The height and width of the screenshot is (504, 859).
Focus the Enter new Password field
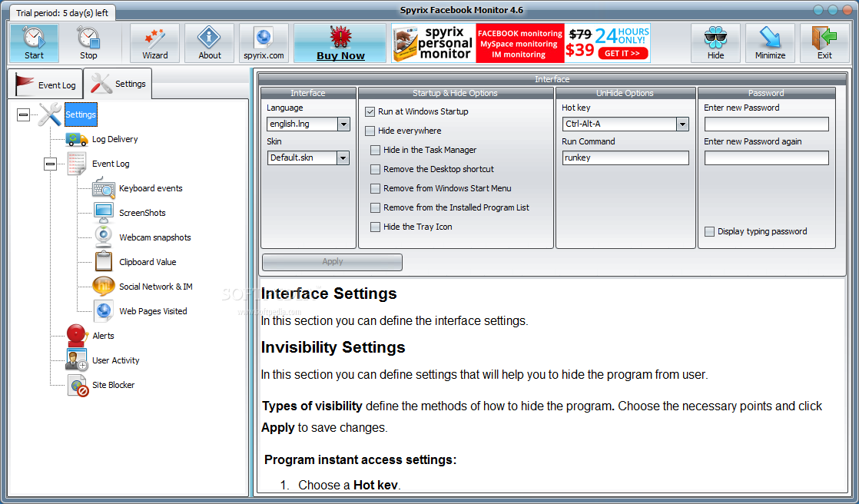[767, 124]
